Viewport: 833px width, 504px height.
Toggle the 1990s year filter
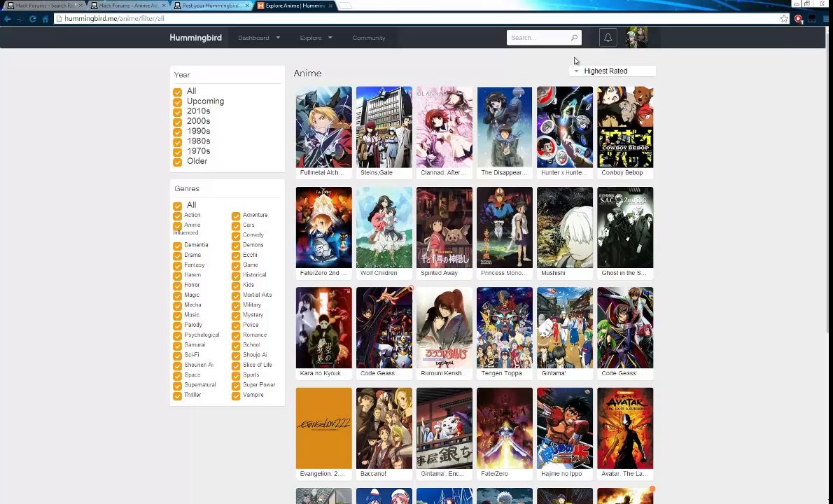pyautogui.click(x=177, y=132)
